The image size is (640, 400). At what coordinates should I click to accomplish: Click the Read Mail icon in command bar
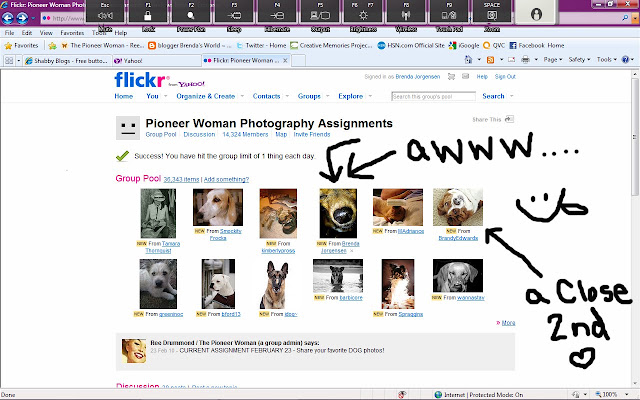(511, 60)
